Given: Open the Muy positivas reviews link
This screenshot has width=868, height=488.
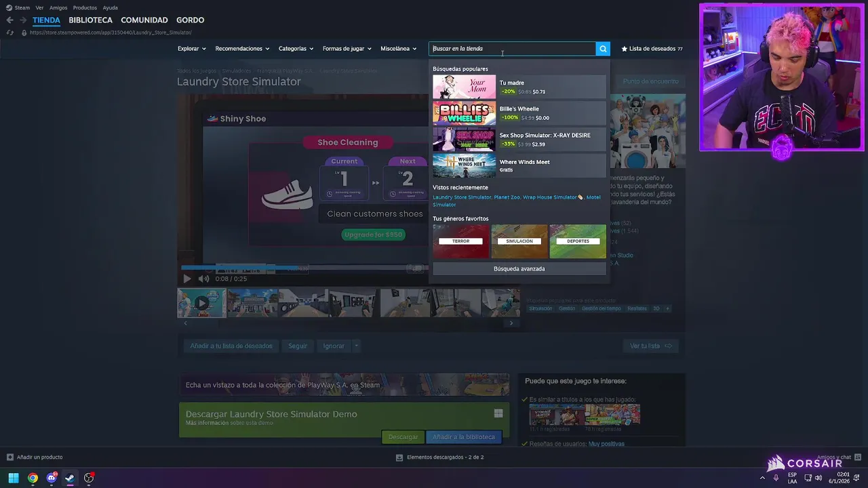Looking at the screenshot, I should pyautogui.click(x=606, y=444).
